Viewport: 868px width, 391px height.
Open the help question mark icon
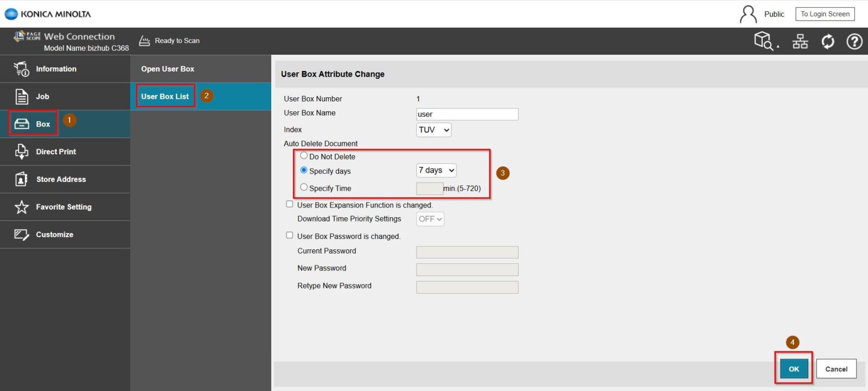(x=854, y=41)
